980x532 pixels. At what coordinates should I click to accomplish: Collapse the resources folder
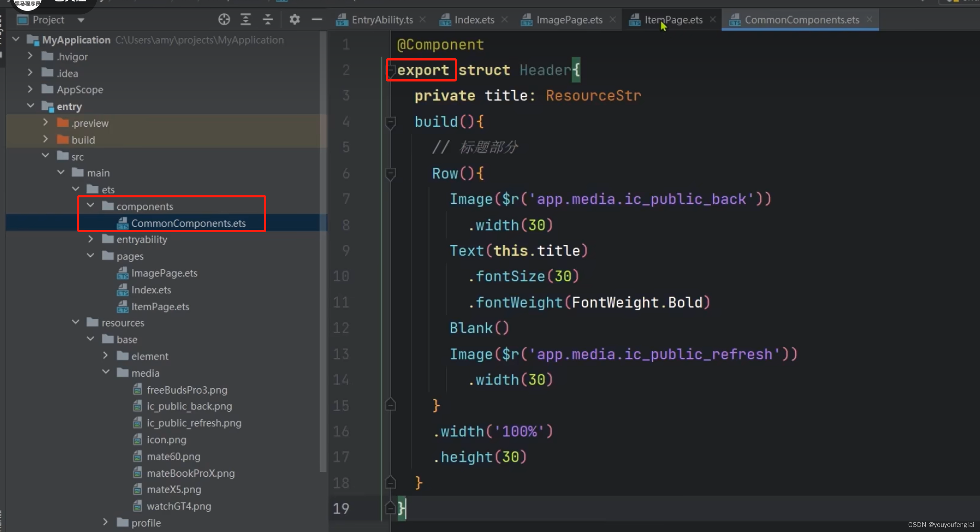76,322
